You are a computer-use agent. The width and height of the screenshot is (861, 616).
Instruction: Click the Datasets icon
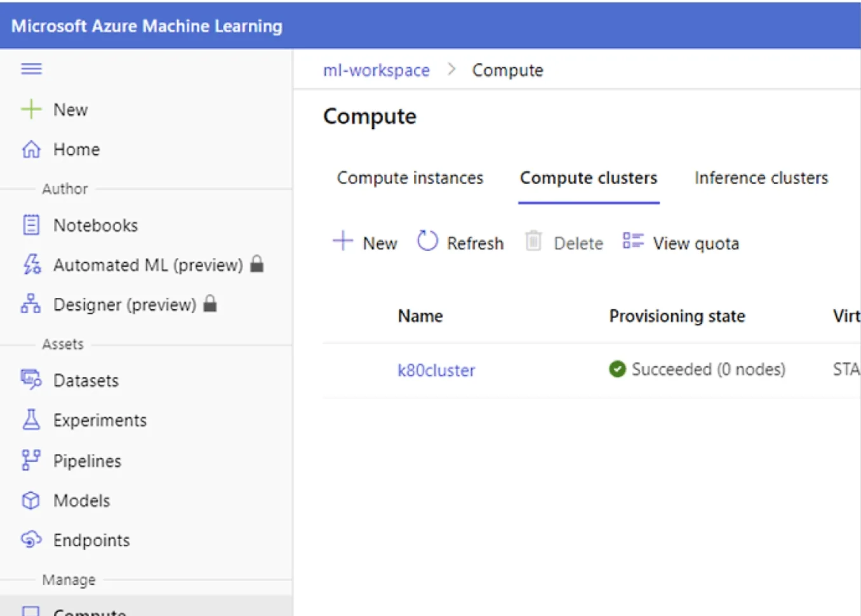point(31,379)
